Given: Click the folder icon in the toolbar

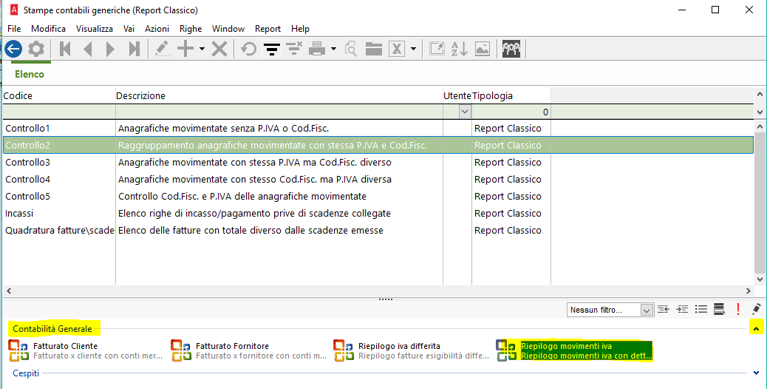Looking at the screenshot, I should click(x=373, y=49).
